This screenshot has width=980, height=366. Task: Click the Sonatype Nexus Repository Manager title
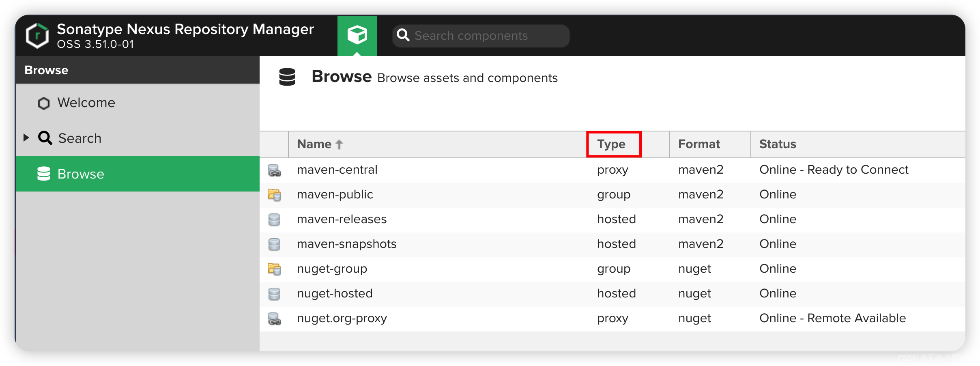coord(185,29)
